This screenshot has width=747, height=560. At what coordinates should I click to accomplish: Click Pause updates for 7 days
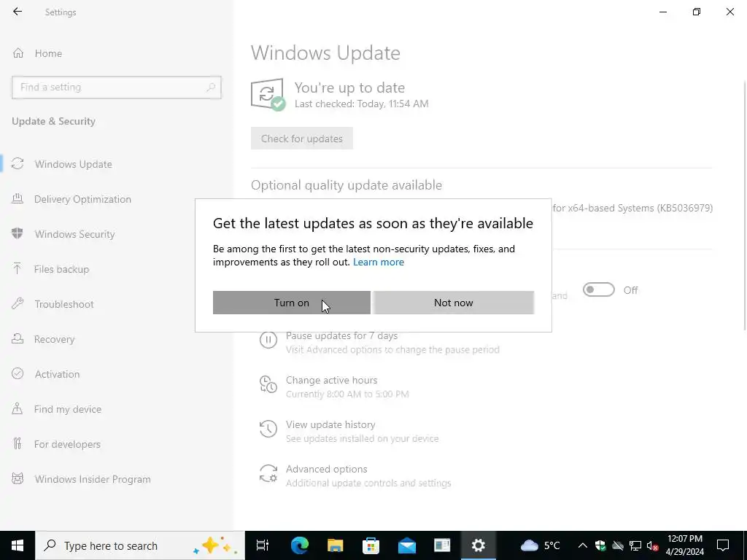(x=341, y=335)
